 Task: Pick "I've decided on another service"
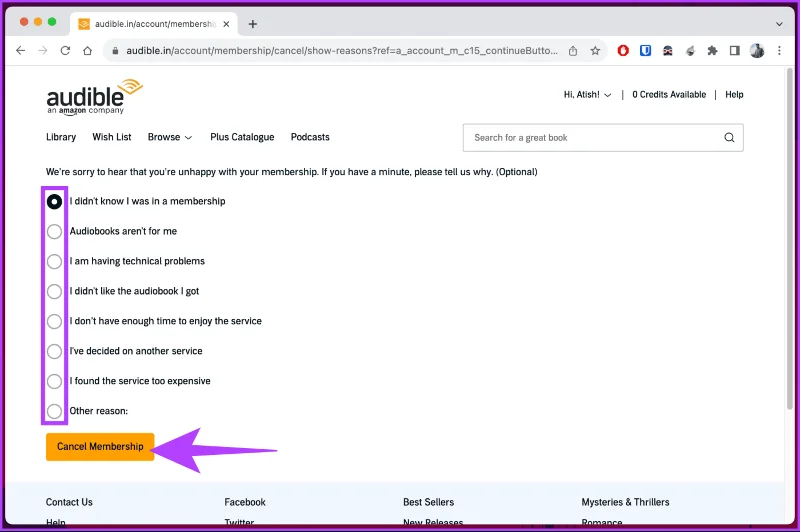coord(54,351)
